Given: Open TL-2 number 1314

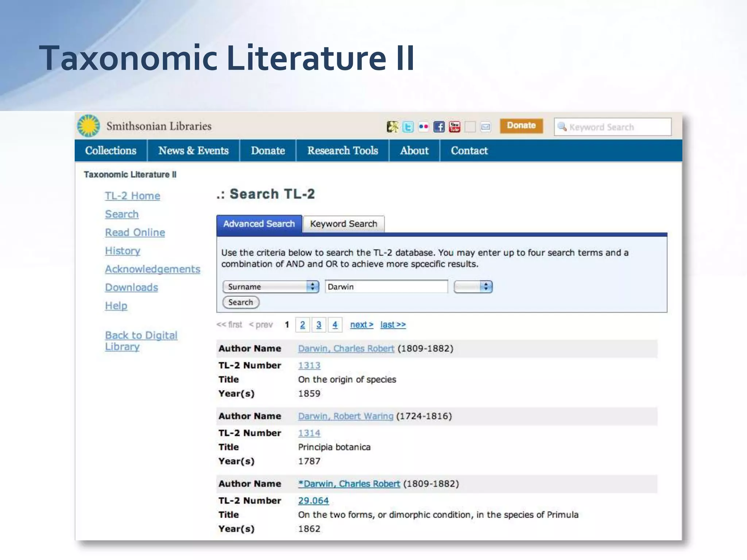Looking at the screenshot, I should tap(309, 433).
